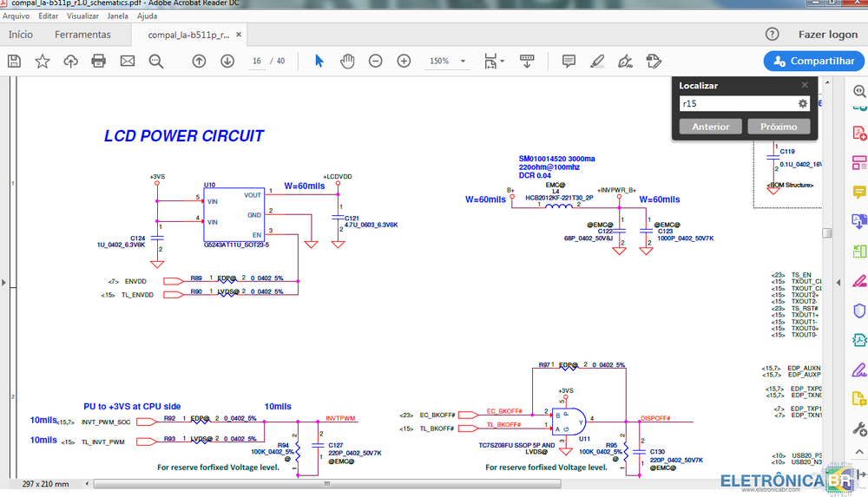
Task: Zoom out with minus icon
Action: point(376,62)
